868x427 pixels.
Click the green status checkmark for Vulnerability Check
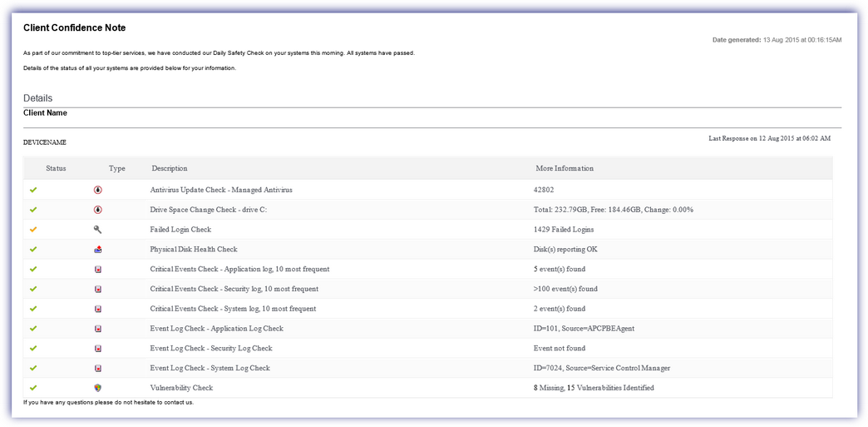pyautogui.click(x=33, y=388)
